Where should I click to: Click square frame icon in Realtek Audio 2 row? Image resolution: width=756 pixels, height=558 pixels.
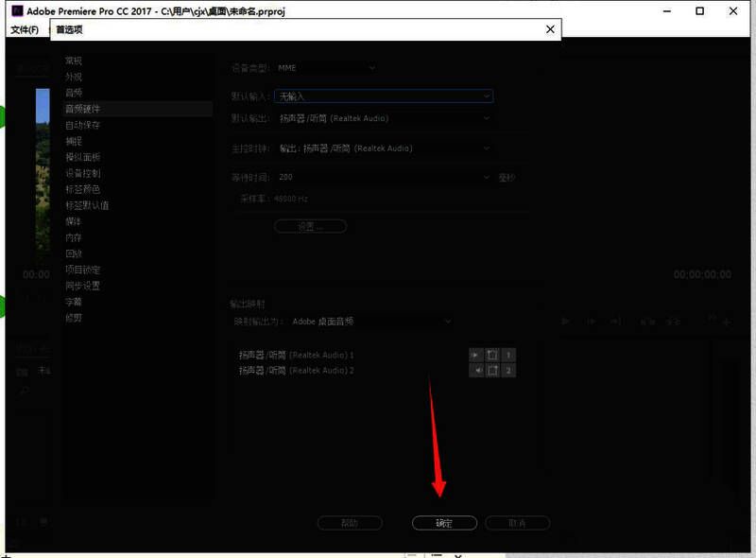[492, 371]
